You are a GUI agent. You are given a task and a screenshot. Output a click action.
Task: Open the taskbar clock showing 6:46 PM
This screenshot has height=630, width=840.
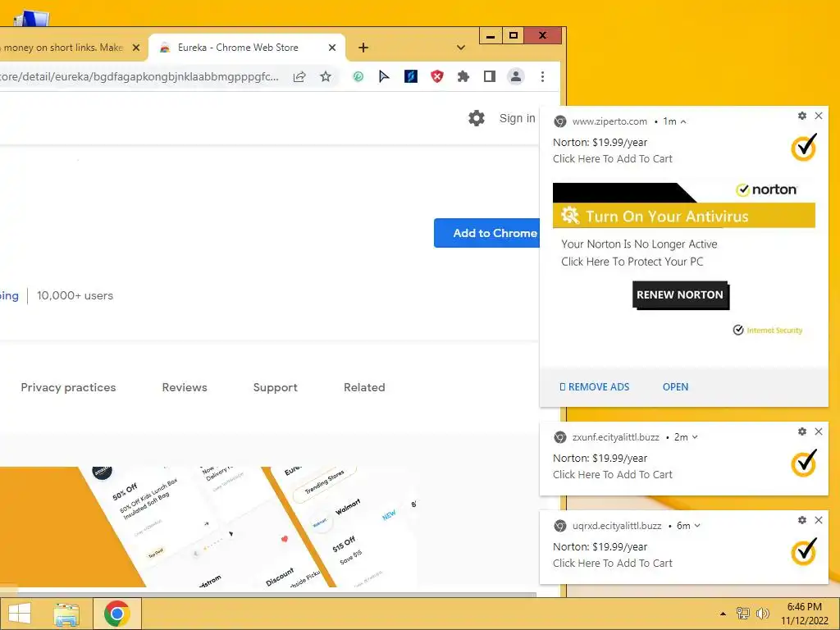tap(804, 614)
